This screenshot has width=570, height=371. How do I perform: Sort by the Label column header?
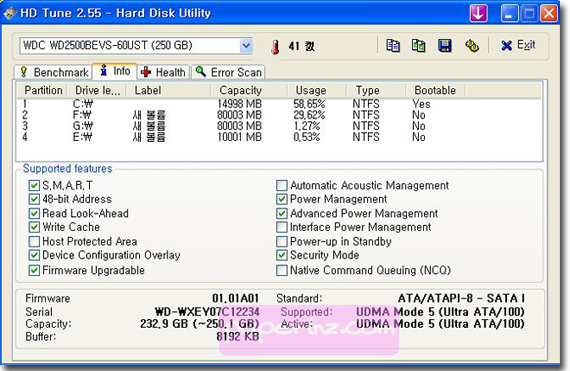(x=169, y=90)
